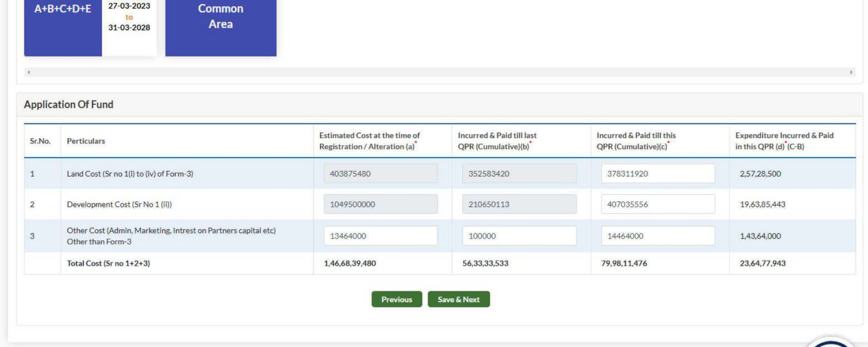The width and height of the screenshot is (868, 347).
Task: Click the horizontal scrollbar track
Action: (x=439, y=72)
